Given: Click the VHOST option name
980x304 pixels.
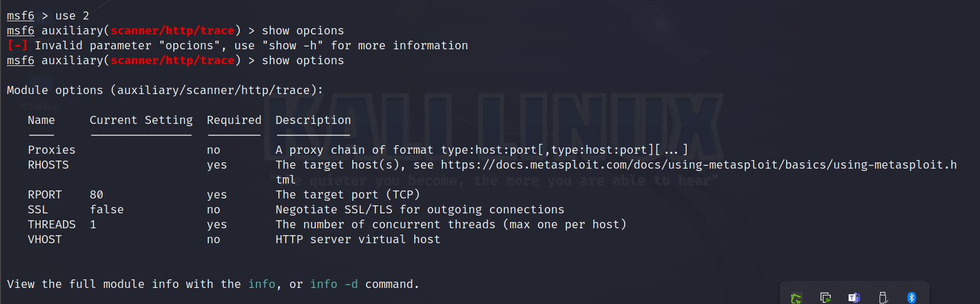Looking at the screenshot, I should (45, 240).
